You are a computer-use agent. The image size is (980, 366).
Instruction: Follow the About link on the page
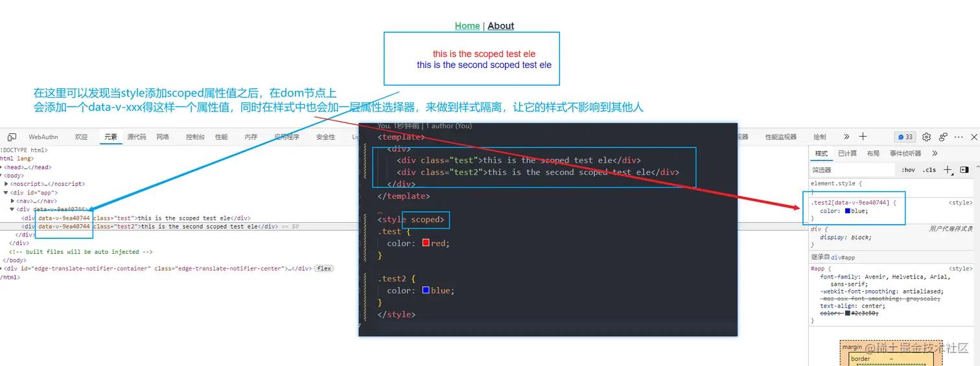click(x=500, y=26)
